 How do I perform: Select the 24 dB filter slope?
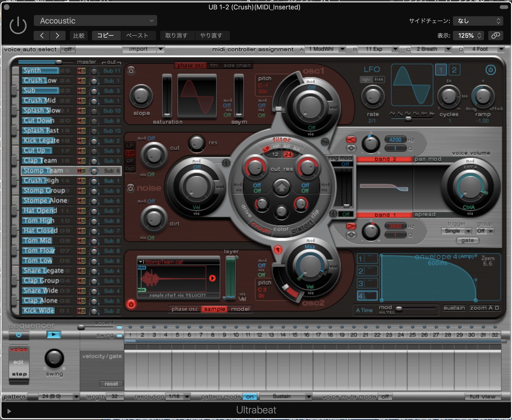[x=288, y=154]
